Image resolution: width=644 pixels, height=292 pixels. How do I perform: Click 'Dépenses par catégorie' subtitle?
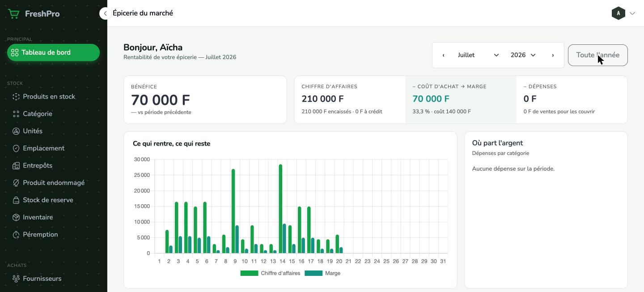pos(500,153)
